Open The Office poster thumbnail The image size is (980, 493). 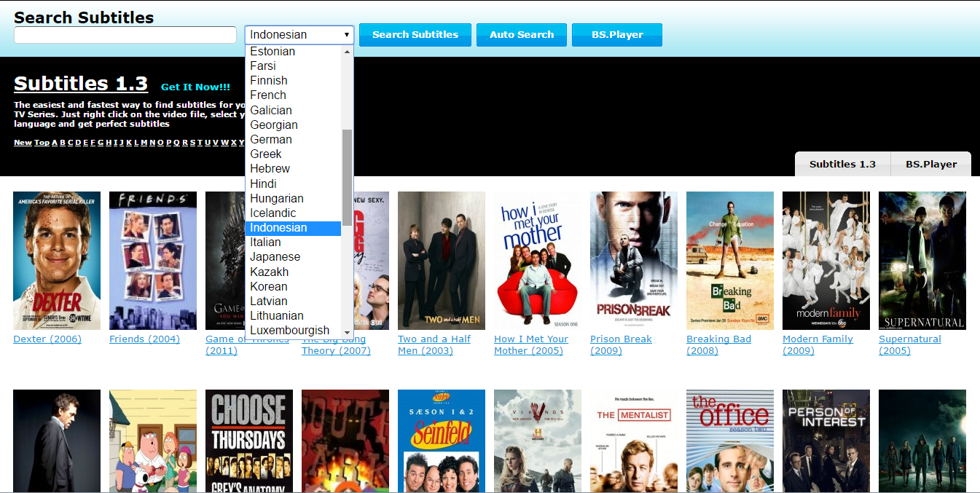730,441
